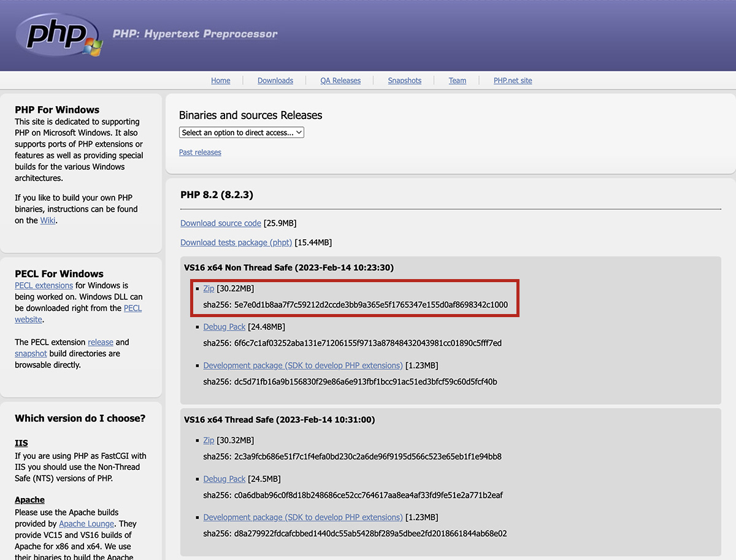Open the PECL snapshot directory link
The image size is (736, 560).
pos(31,353)
